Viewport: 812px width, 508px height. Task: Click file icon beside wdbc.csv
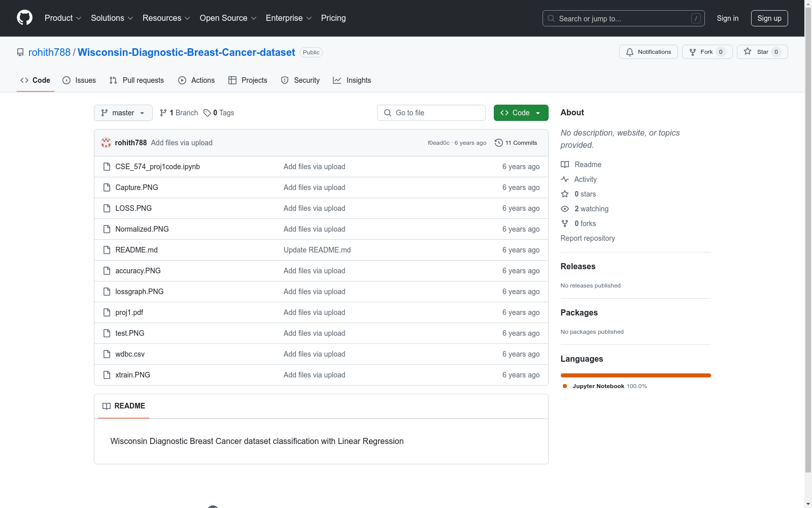click(x=107, y=354)
